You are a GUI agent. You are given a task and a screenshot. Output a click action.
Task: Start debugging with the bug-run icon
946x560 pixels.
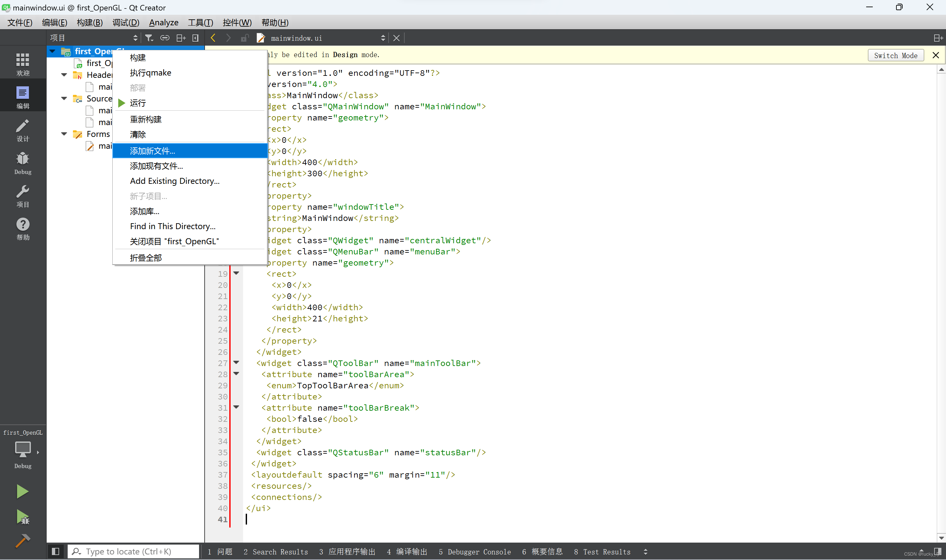point(23,517)
